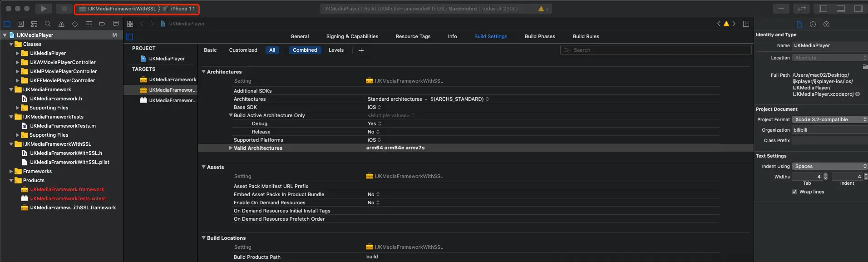The width and height of the screenshot is (868, 262).
Task: Add an editor on the right
Action: click(746, 24)
